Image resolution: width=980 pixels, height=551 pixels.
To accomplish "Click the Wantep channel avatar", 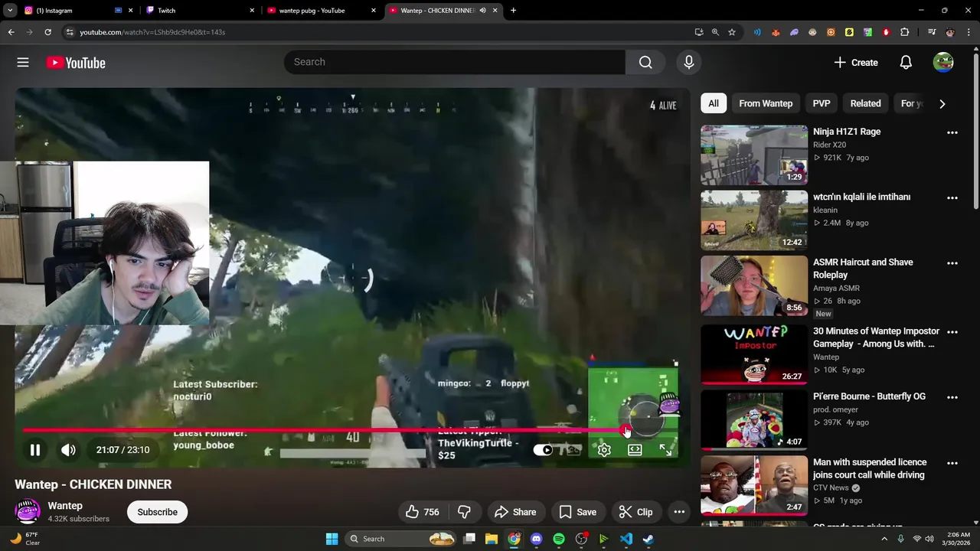I will [28, 511].
